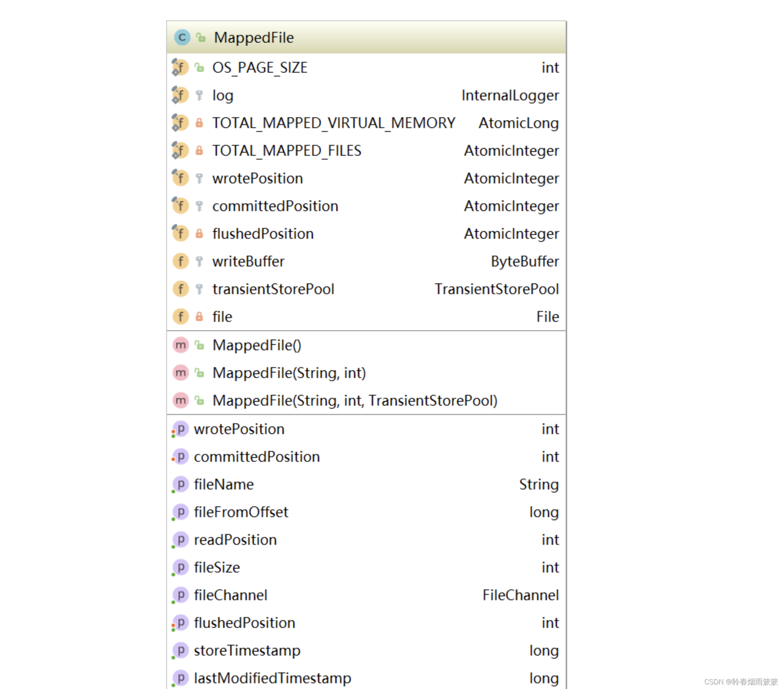The height and width of the screenshot is (689, 784).
Task: Click the field icon for TOTAL_MAPPED_VIRTUAL_MEMORY
Action: point(180,123)
